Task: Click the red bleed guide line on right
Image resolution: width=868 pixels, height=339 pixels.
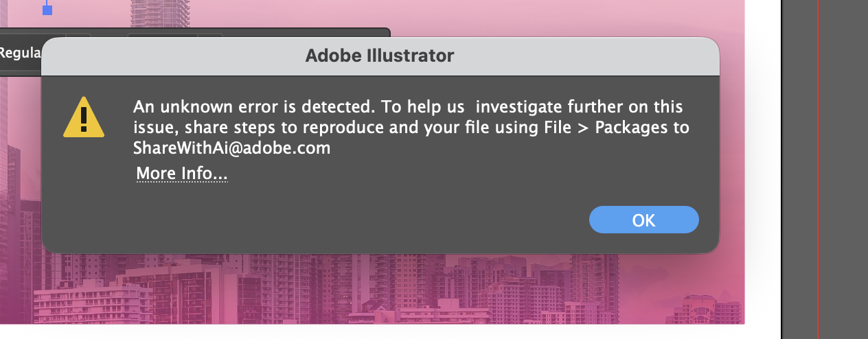Action: [x=817, y=172]
